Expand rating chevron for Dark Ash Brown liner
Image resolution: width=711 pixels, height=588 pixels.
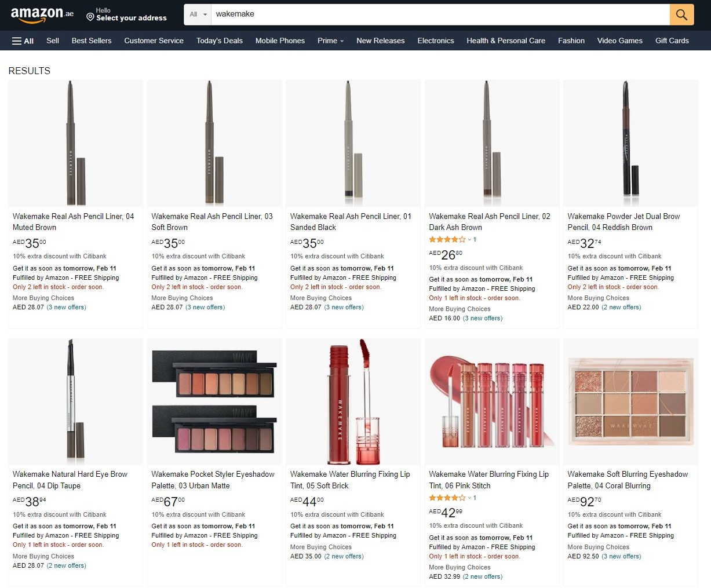point(470,240)
